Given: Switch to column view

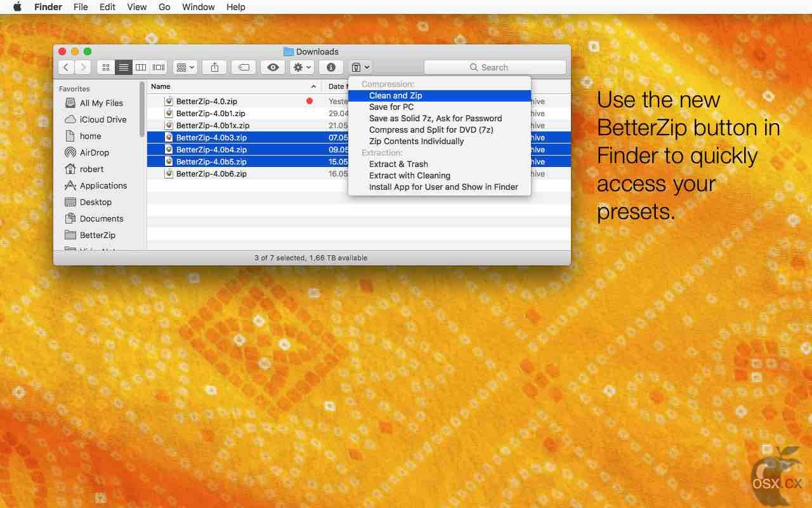Looking at the screenshot, I should point(141,67).
